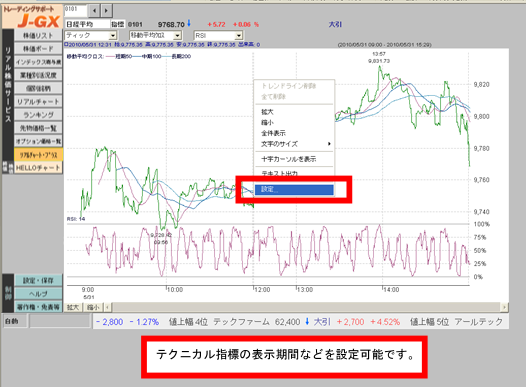Image resolution: width=526 pixels, height=387 pixels.
Task: Click the previous code arrow button
Action: click(x=94, y=11)
